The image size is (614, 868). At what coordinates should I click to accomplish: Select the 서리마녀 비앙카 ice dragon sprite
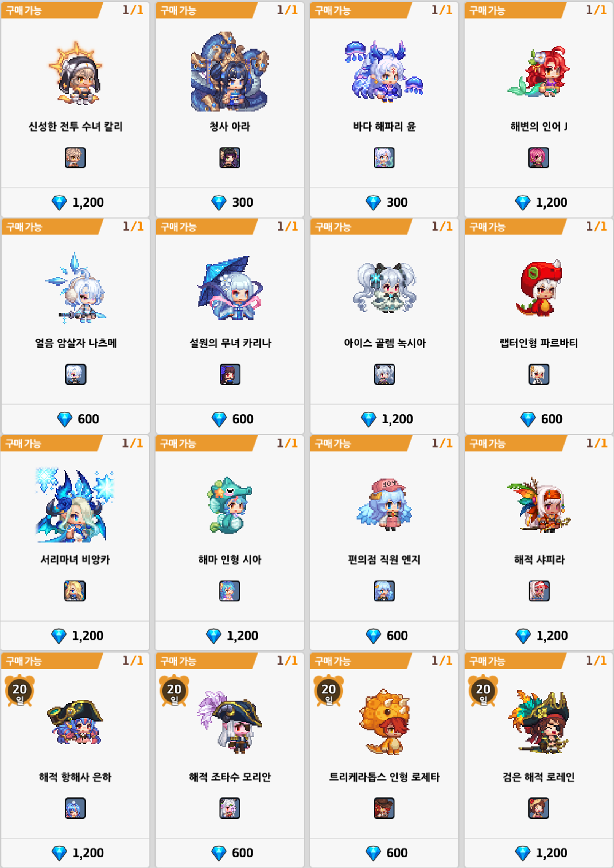75,505
